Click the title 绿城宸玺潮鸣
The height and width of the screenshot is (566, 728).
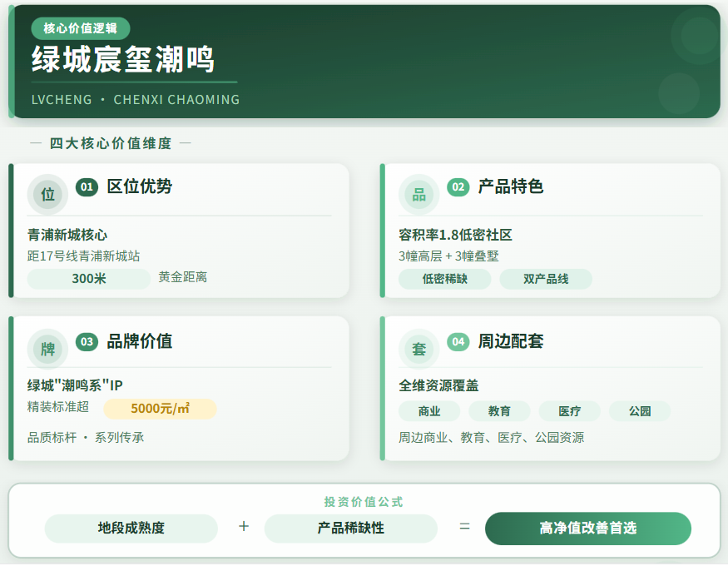pyautogui.click(x=123, y=59)
